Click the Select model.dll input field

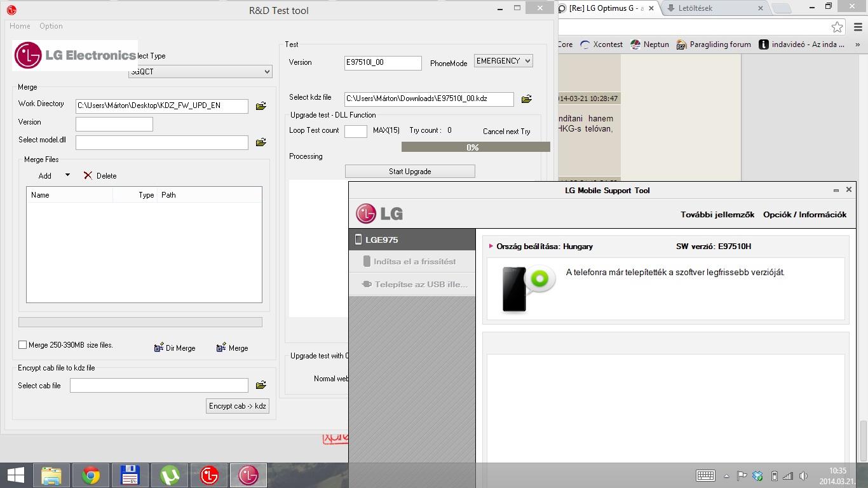[x=162, y=142]
